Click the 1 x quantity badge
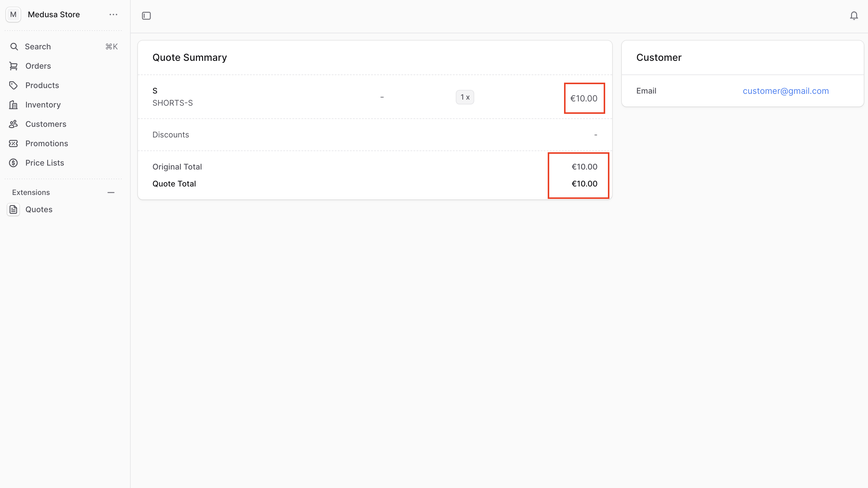868x488 pixels. click(465, 97)
